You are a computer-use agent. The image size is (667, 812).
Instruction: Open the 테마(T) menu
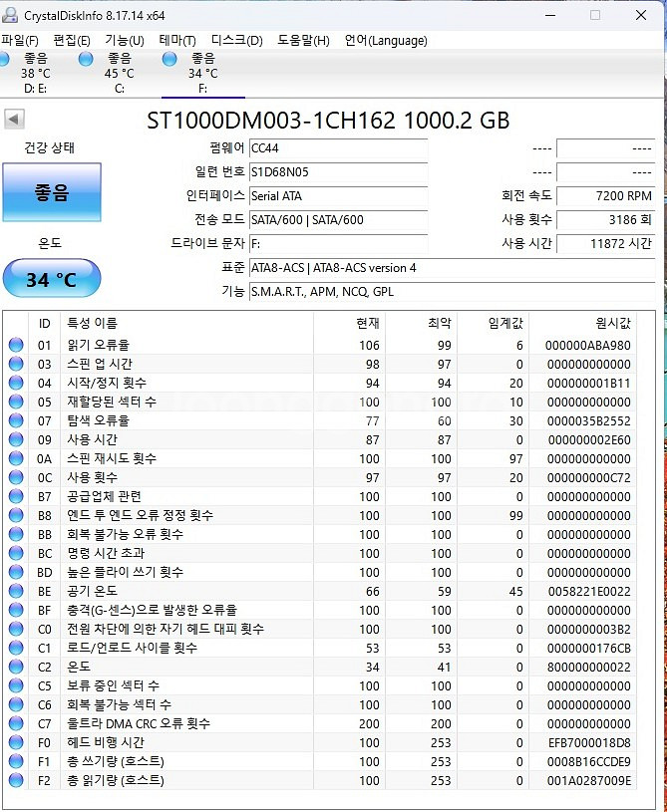pyautogui.click(x=177, y=41)
